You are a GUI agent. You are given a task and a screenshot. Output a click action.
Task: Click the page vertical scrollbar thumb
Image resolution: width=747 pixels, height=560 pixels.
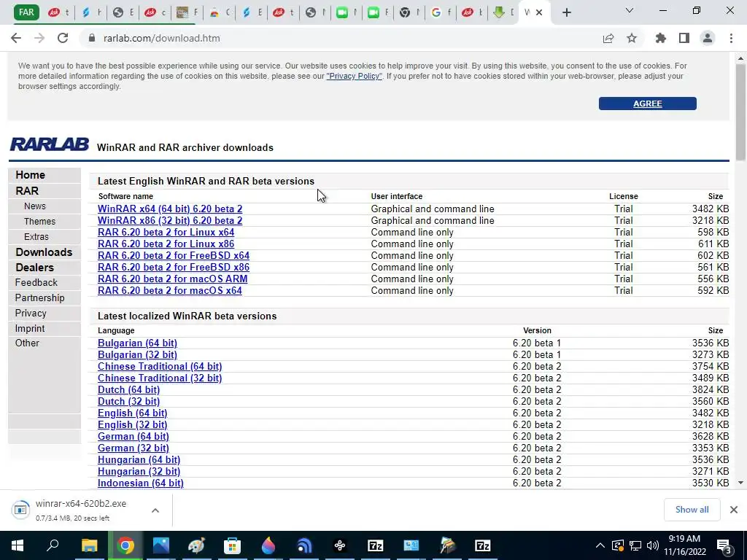click(x=740, y=112)
